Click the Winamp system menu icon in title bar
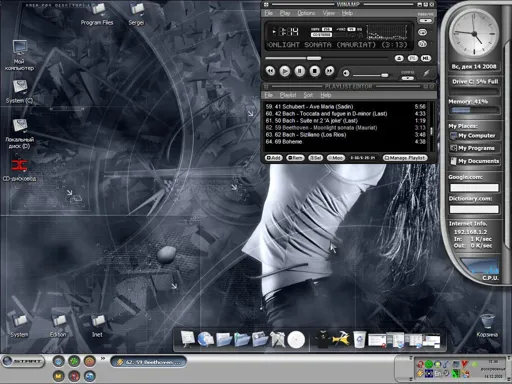 coord(266,4)
